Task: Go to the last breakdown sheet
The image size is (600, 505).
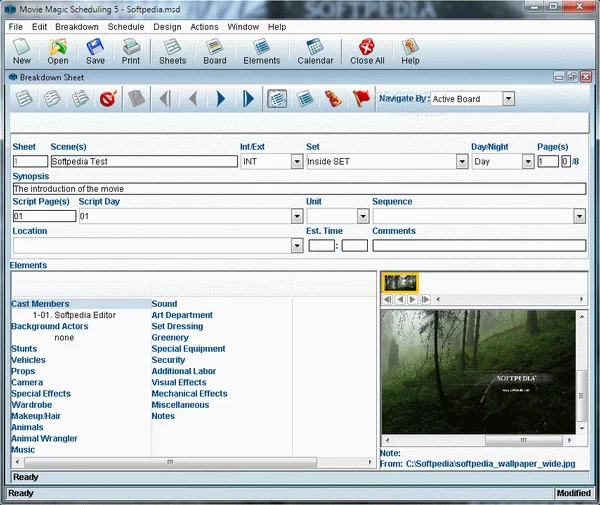Action: 248,99
